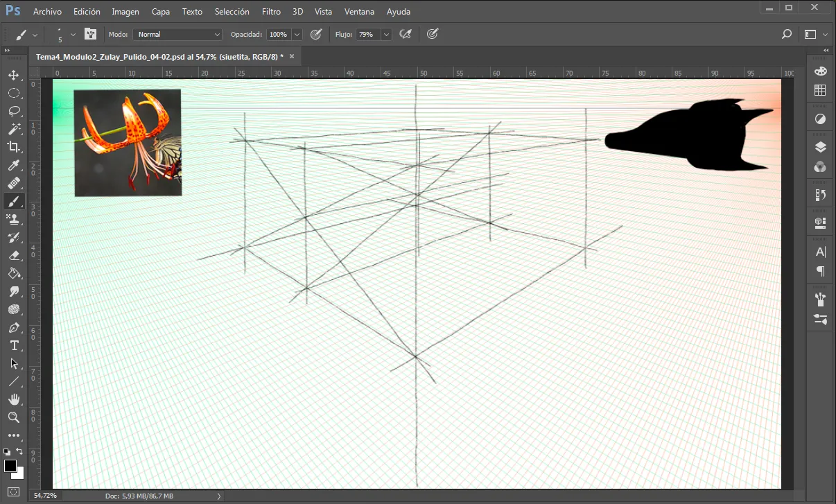Select the Clone Stamp tool
Screen dimensions: 836x504
[x=13, y=219]
